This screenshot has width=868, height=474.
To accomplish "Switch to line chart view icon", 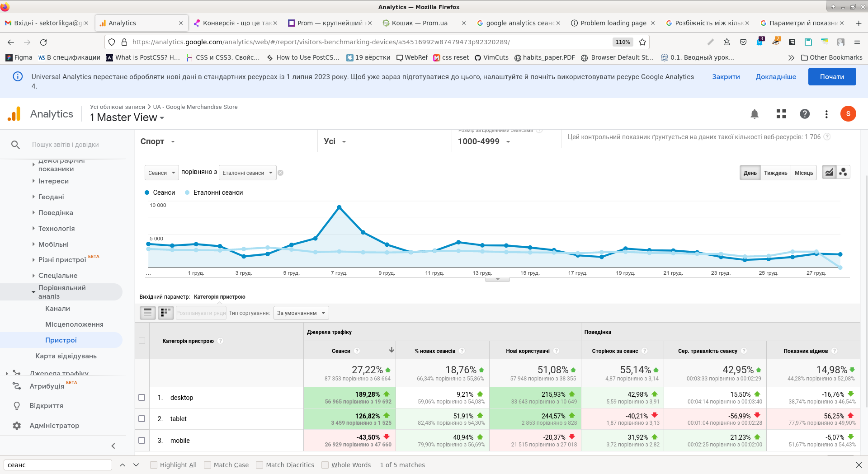I will (829, 173).
